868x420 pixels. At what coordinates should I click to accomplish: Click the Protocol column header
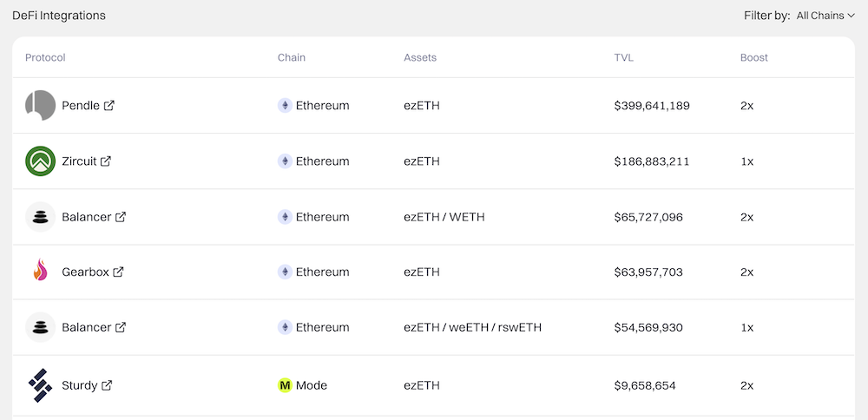(45, 57)
